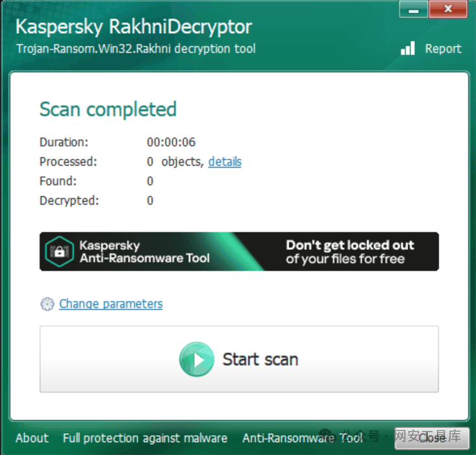The height and width of the screenshot is (455, 476).
Task: Click the Found: label
Action: tap(58, 181)
